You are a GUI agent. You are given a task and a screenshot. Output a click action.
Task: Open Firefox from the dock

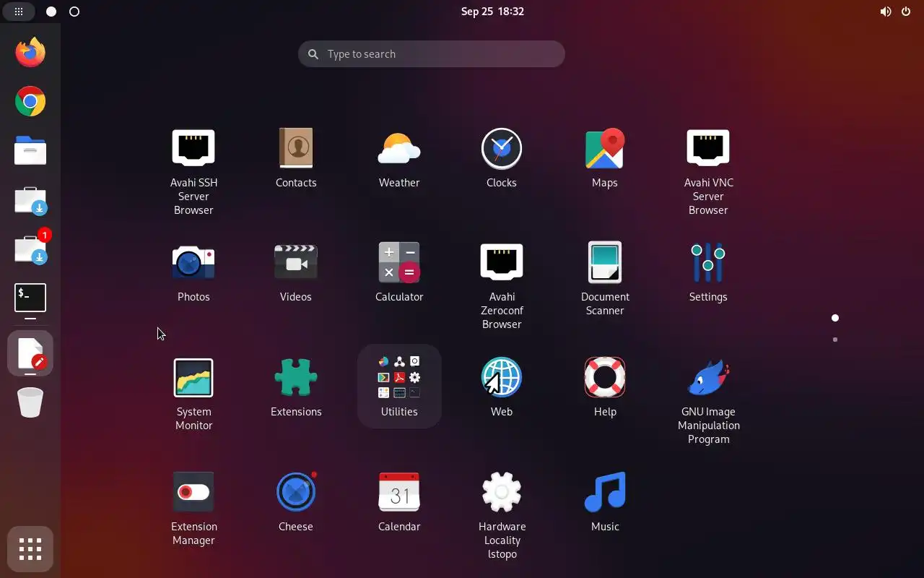click(x=30, y=52)
